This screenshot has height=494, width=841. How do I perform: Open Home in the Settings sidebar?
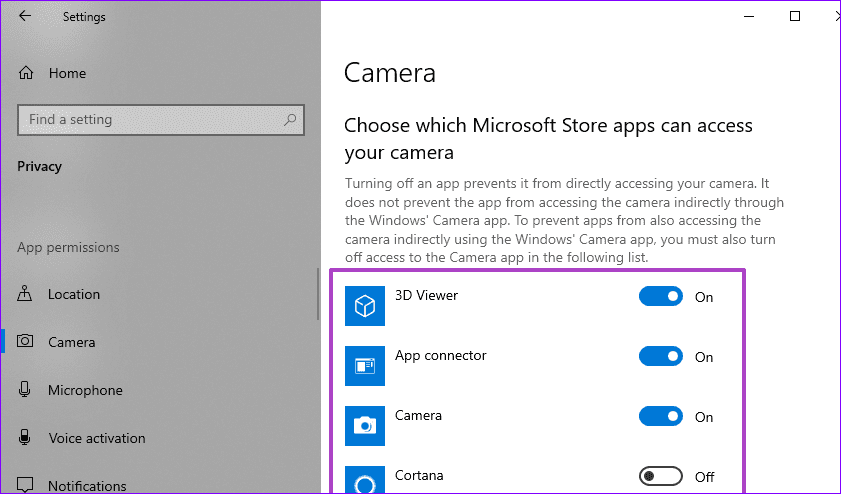67,73
